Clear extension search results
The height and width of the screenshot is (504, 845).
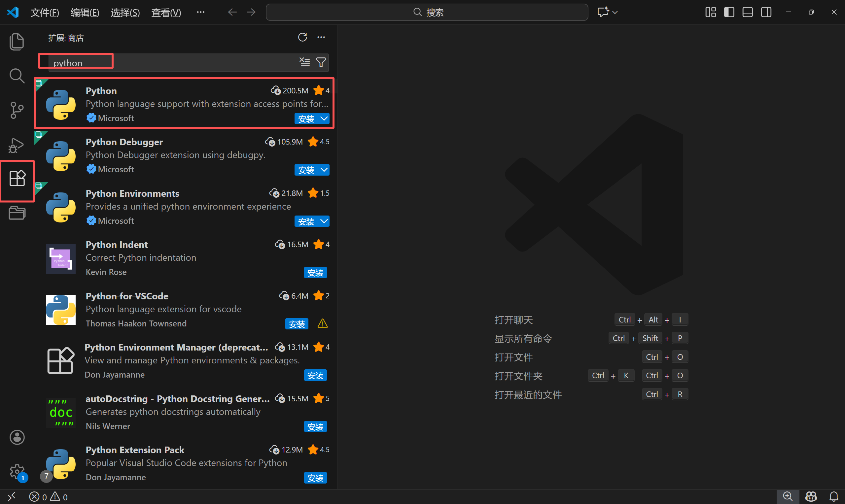tap(305, 62)
